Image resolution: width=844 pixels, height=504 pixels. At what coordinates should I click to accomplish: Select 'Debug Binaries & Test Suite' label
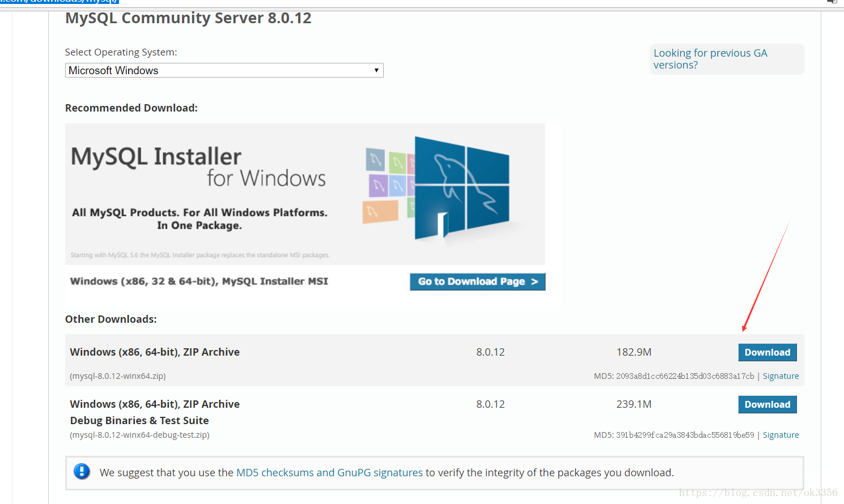pyautogui.click(x=139, y=421)
